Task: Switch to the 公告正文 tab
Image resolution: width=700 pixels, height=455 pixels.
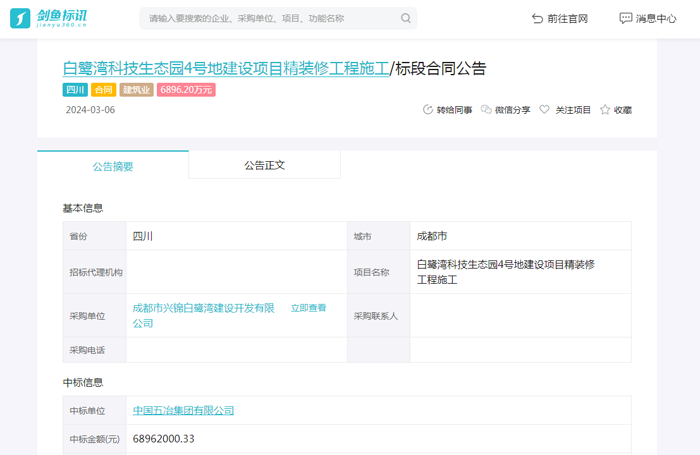Action: [264, 165]
